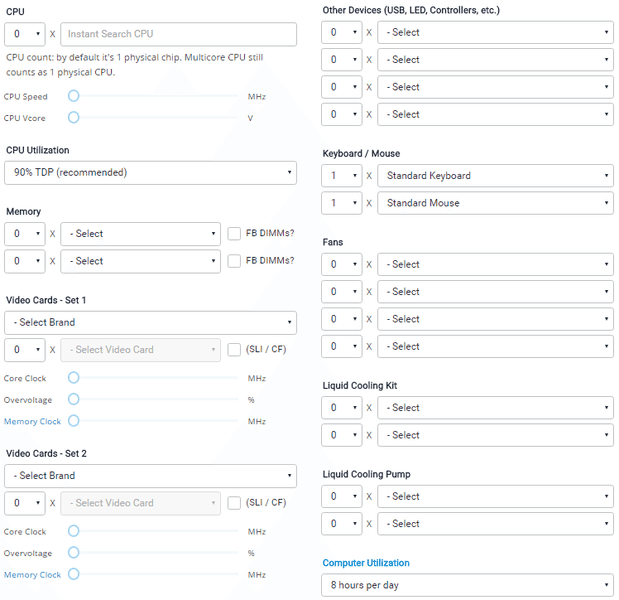Open the Computer Utilization hours dropdown

(x=467, y=585)
